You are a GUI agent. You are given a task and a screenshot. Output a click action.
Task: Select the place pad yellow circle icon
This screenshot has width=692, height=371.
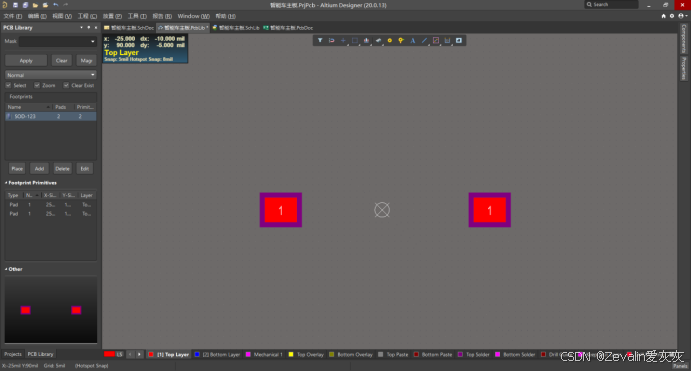pyautogui.click(x=390, y=40)
